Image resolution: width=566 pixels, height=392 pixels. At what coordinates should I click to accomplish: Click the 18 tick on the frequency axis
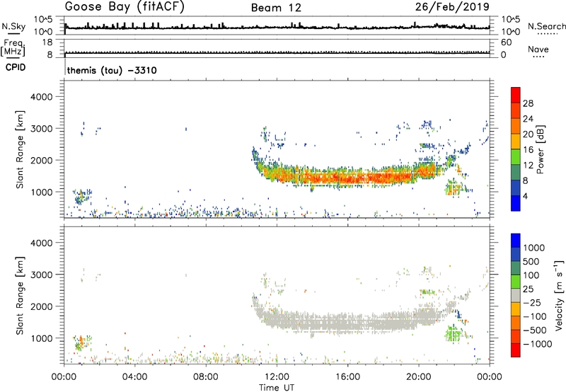[47, 42]
